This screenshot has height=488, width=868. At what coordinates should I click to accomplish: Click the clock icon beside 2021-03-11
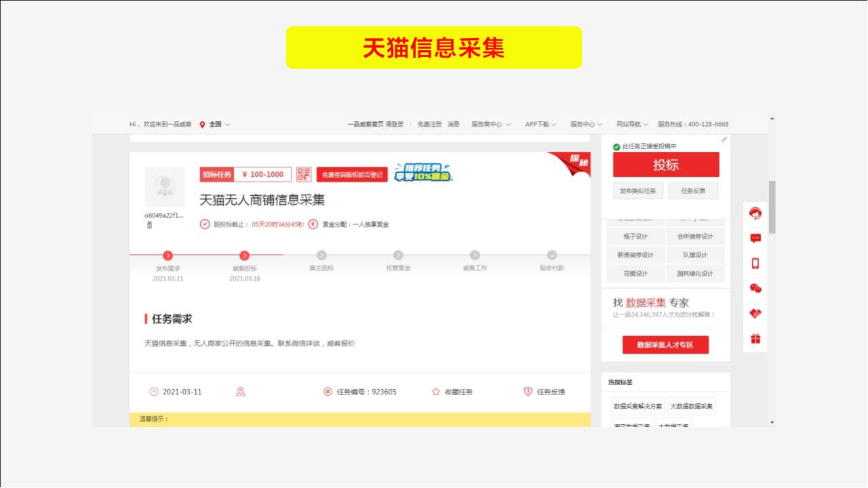coord(154,392)
